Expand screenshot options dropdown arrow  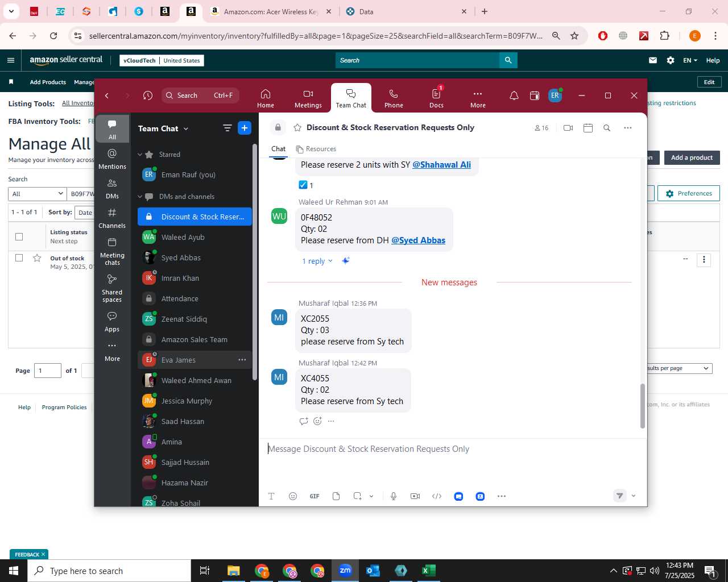371,496
